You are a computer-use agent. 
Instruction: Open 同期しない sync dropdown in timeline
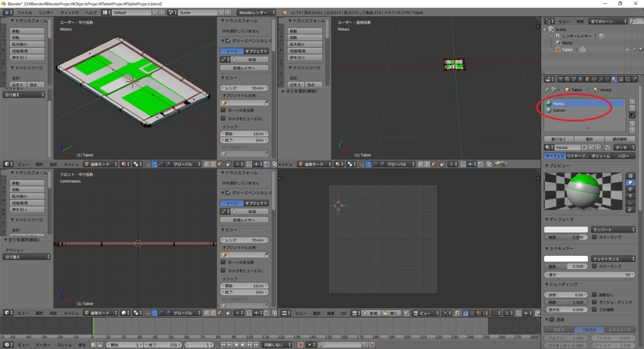click(277, 345)
